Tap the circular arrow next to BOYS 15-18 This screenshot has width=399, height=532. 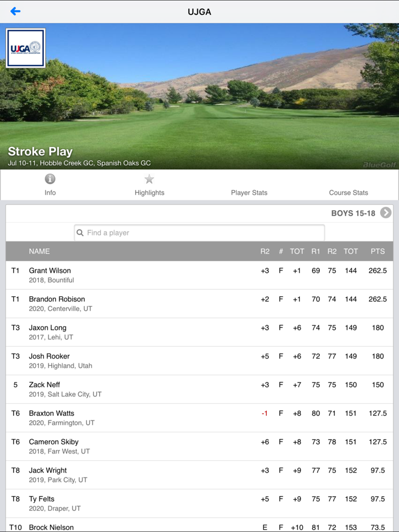click(x=386, y=212)
